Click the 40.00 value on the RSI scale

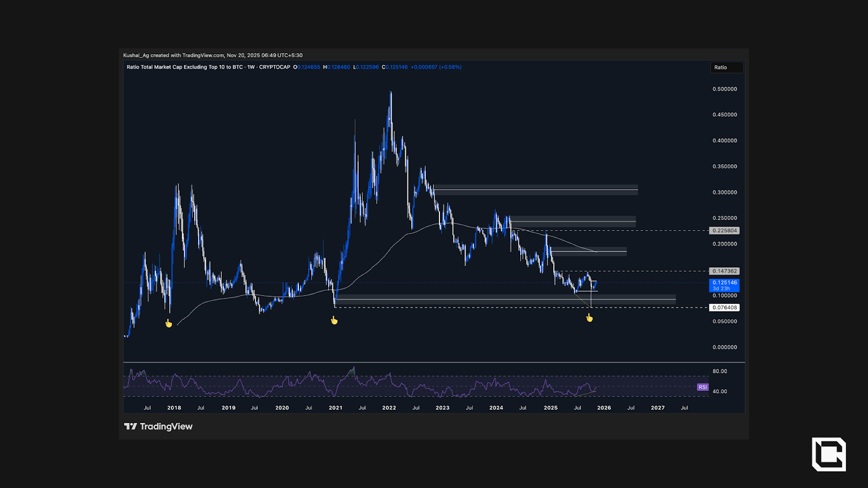(720, 391)
